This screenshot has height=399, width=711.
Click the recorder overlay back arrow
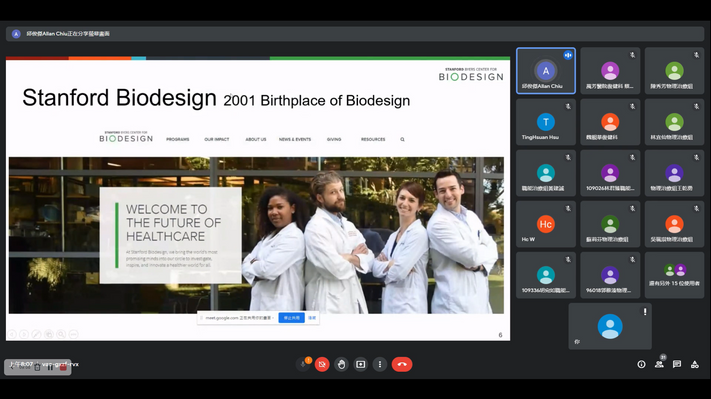(x=12, y=367)
